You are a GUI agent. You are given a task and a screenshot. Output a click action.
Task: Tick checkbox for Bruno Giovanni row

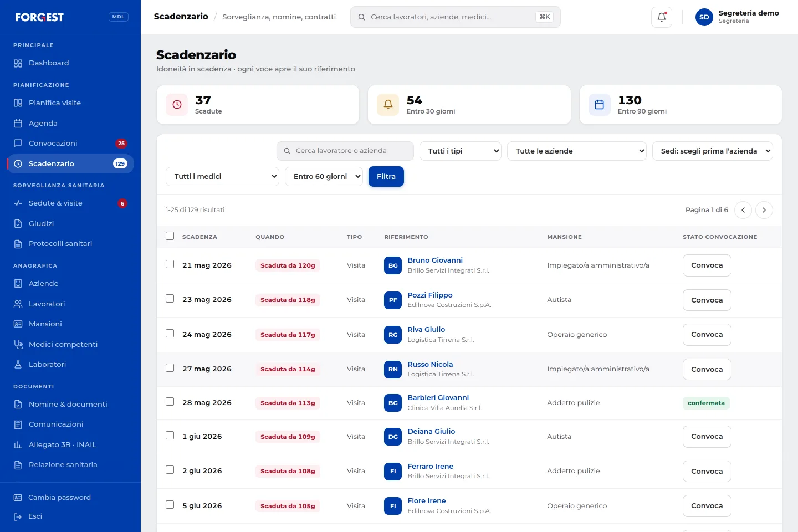click(170, 264)
